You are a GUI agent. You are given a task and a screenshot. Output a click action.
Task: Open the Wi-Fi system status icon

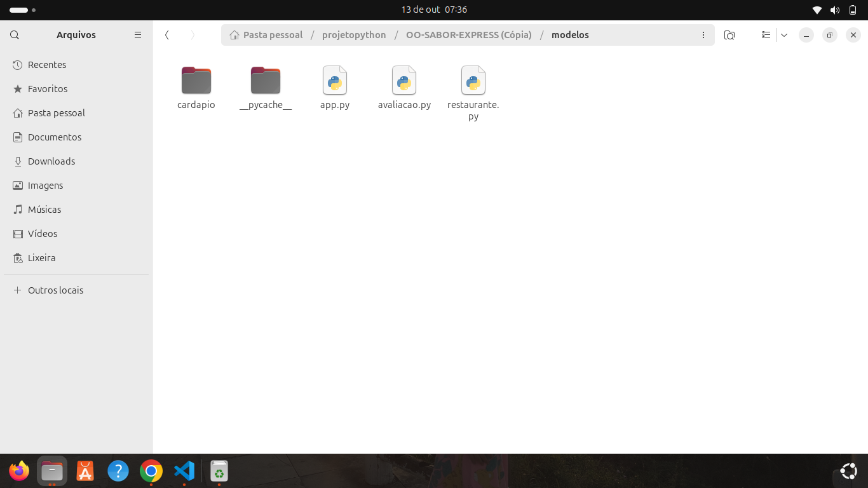coord(817,10)
